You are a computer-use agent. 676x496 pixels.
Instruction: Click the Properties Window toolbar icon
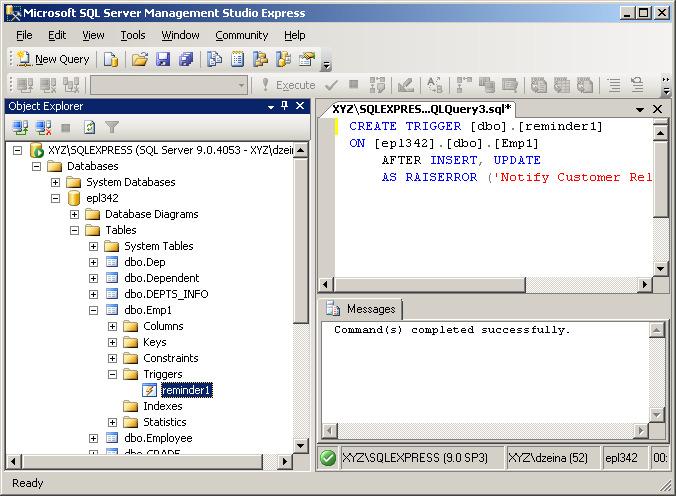(x=307, y=59)
